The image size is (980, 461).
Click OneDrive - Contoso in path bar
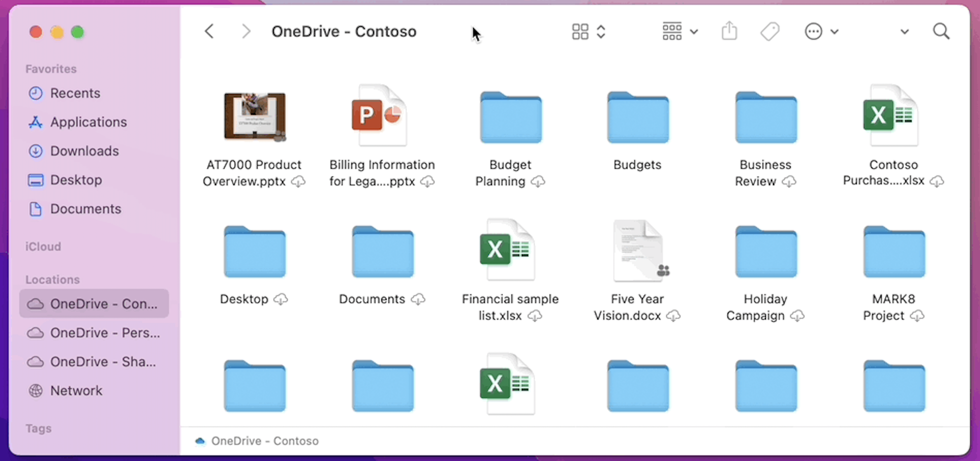tap(264, 441)
